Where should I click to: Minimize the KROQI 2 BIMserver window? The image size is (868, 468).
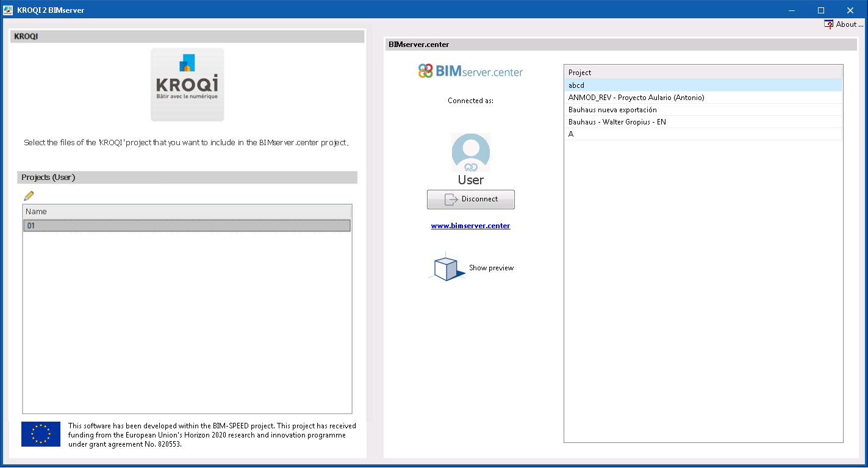[x=792, y=10]
